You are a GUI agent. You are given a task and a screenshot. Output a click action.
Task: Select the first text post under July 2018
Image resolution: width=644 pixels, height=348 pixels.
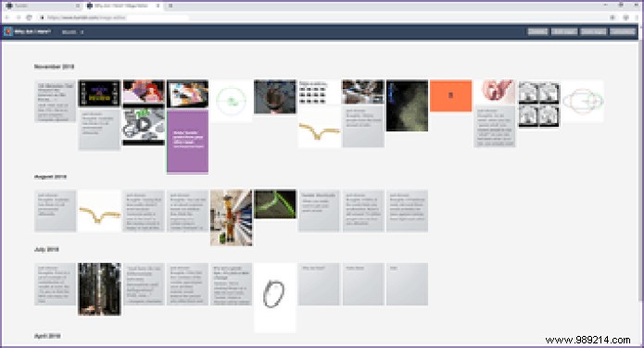tap(55, 284)
